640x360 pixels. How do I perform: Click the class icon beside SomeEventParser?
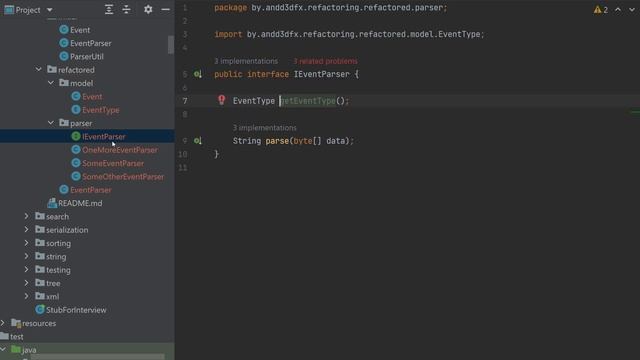coord(76,163)
